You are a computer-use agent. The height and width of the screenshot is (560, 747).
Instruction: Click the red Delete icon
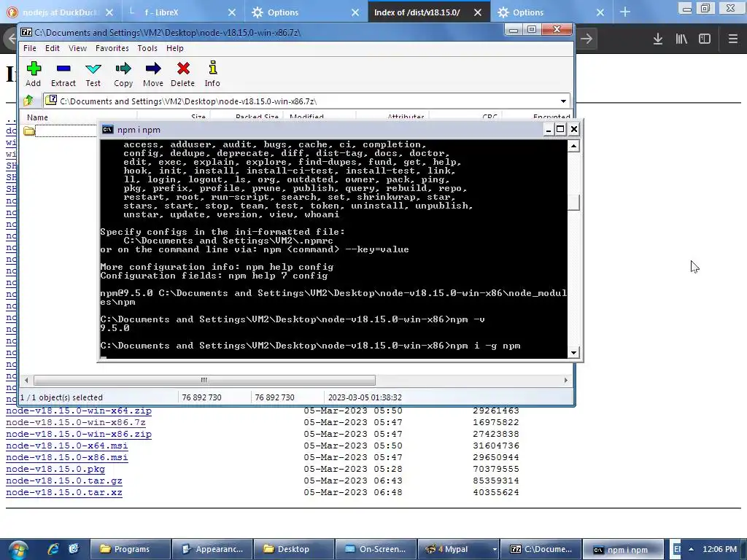pyautogui.click(x=183, y=74)
